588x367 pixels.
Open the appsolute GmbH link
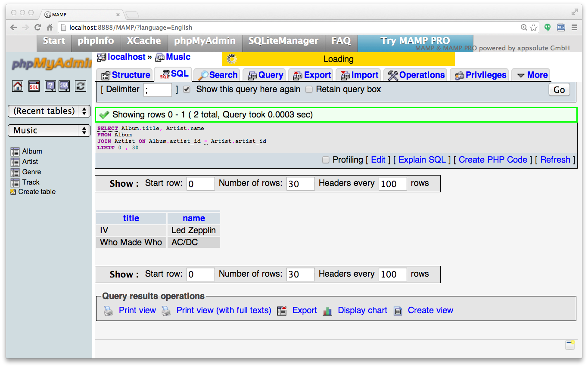click(x=544, y=48)
